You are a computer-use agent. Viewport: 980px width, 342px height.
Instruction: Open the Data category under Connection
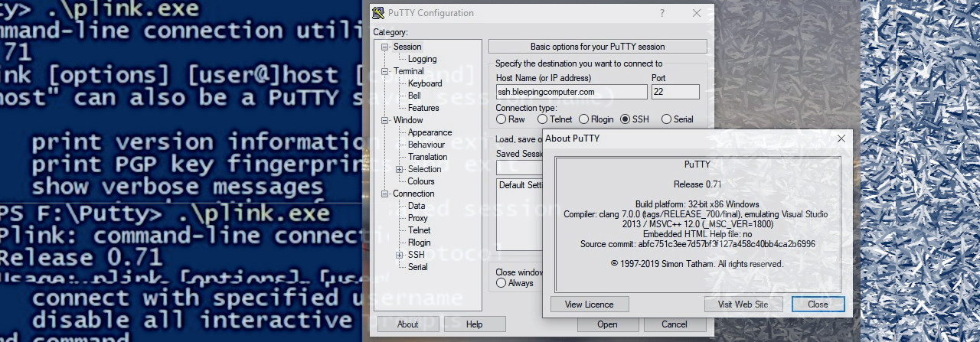[x=416, y=206]
